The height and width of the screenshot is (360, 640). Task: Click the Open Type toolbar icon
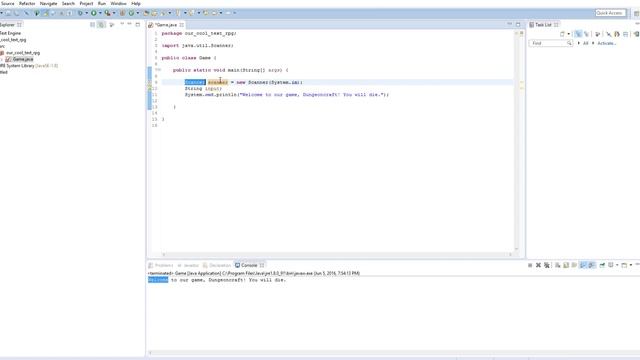146,13
